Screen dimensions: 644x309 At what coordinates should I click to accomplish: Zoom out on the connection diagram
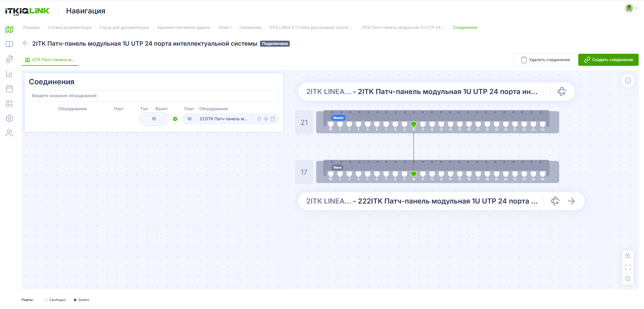628,279
